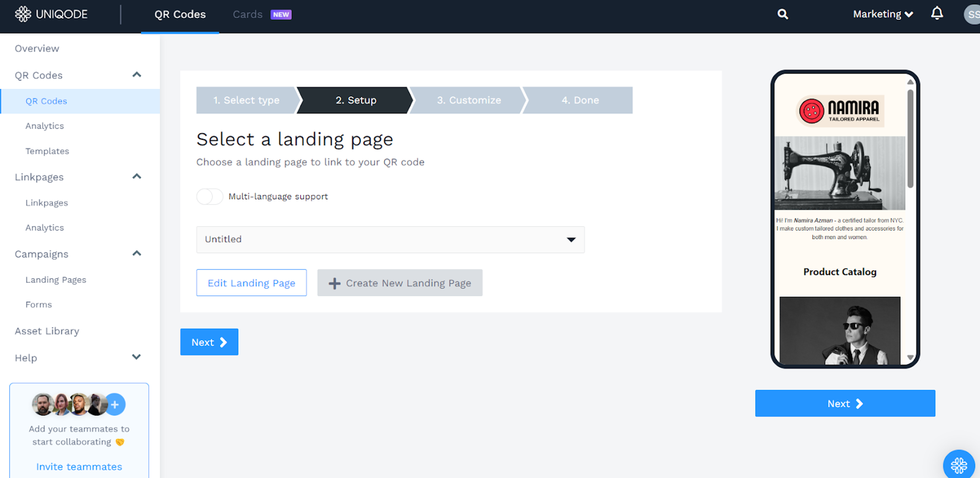The image size is (980, 478).
Task: Click the wide Next button under phone preview
Action: click(845, 403)
